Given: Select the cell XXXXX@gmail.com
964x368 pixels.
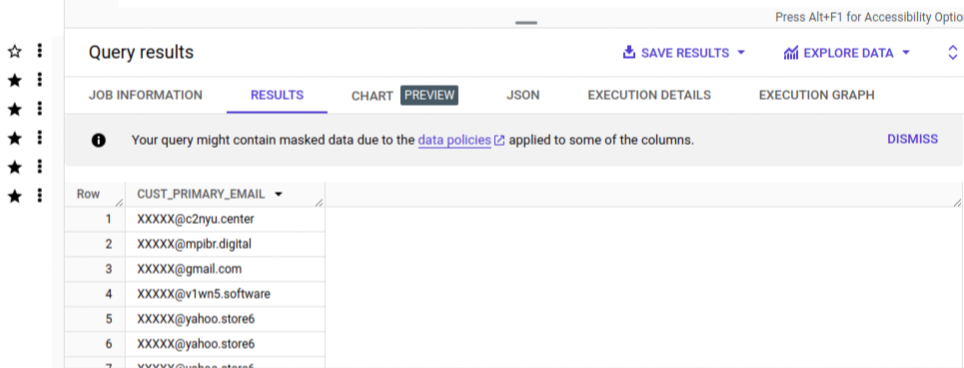Looking at the screenshot, I should (x=225, y=269).
